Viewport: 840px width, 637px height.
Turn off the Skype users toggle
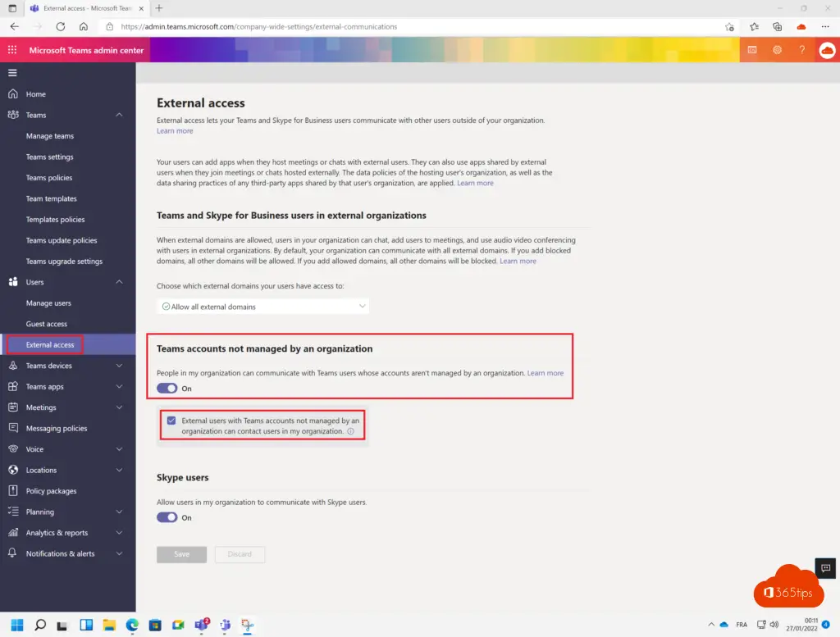click(167, 517)
